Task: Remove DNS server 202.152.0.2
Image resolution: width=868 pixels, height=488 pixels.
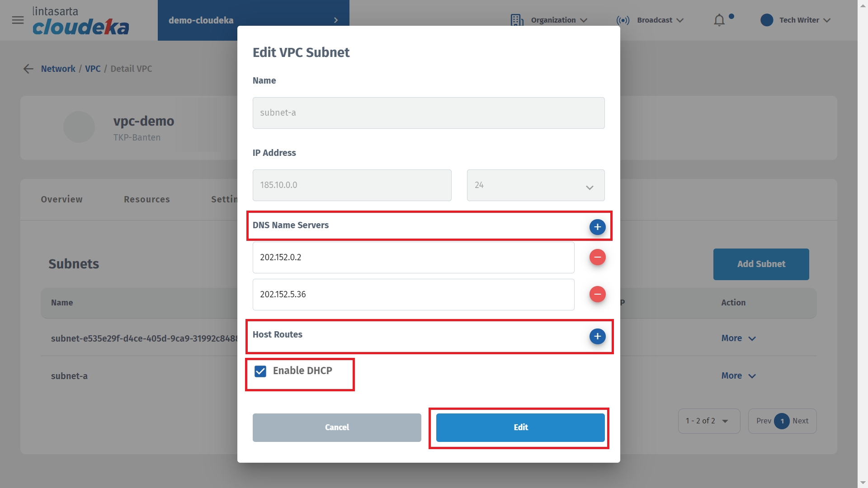Action: pyautogui.click(x=597, y=258)
